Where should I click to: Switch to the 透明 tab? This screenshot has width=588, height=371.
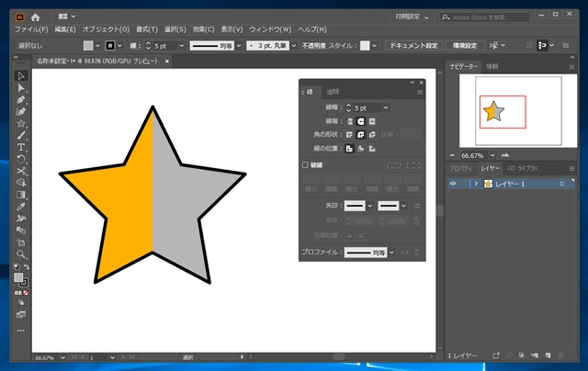[333, 92]
